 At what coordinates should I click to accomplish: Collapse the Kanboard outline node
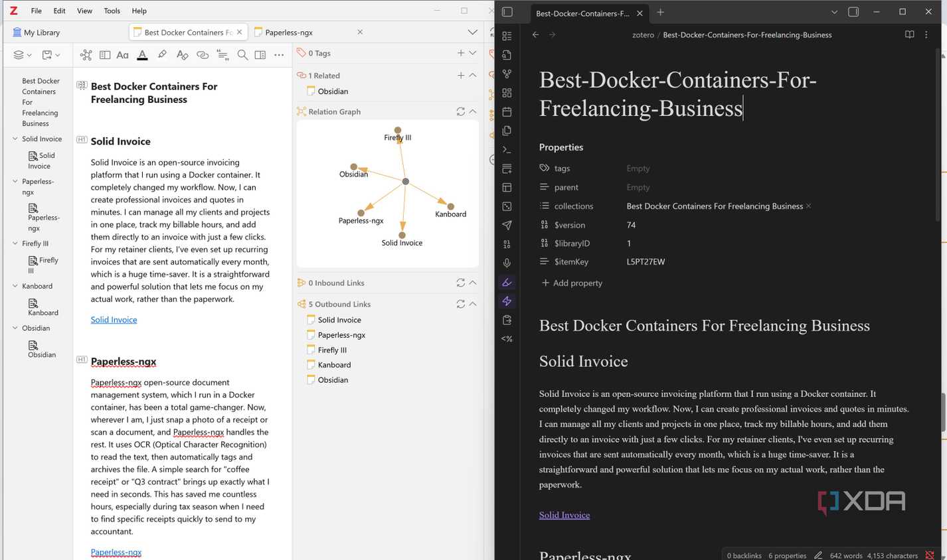coord(15,286)
